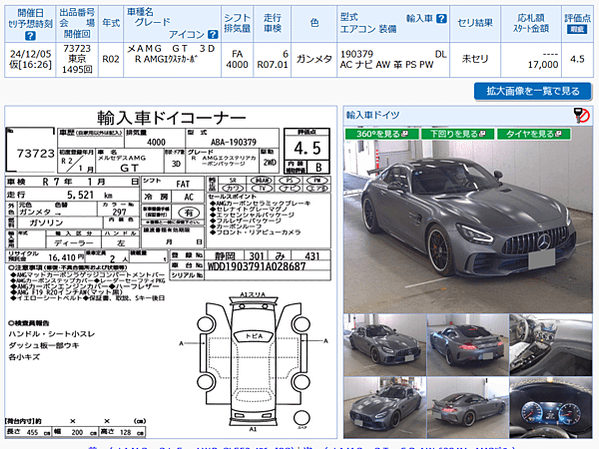Open the タイヤを見る tire view

(534, 134)
